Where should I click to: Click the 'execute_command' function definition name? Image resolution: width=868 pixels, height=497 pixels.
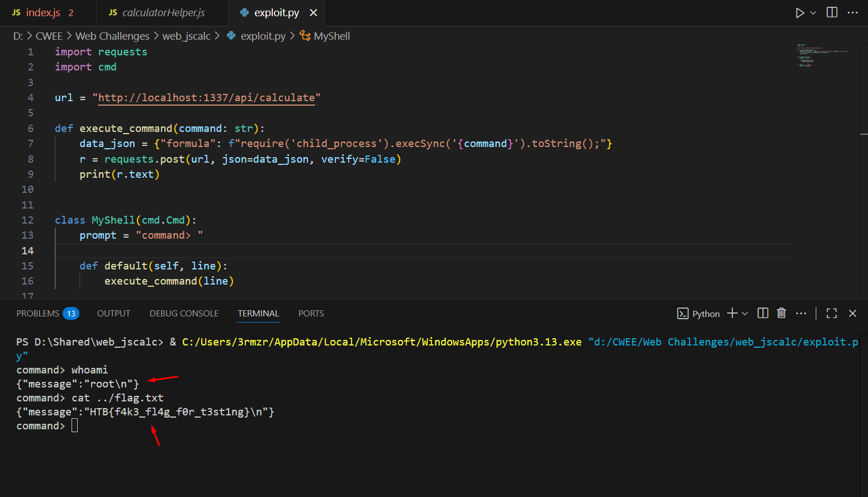tap(126, 129)
